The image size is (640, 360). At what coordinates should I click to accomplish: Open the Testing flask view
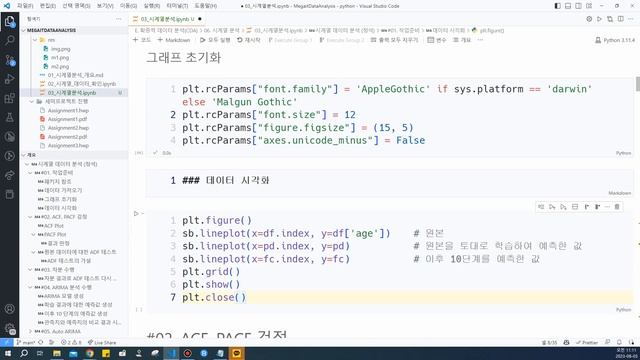(x=9, y=117)
